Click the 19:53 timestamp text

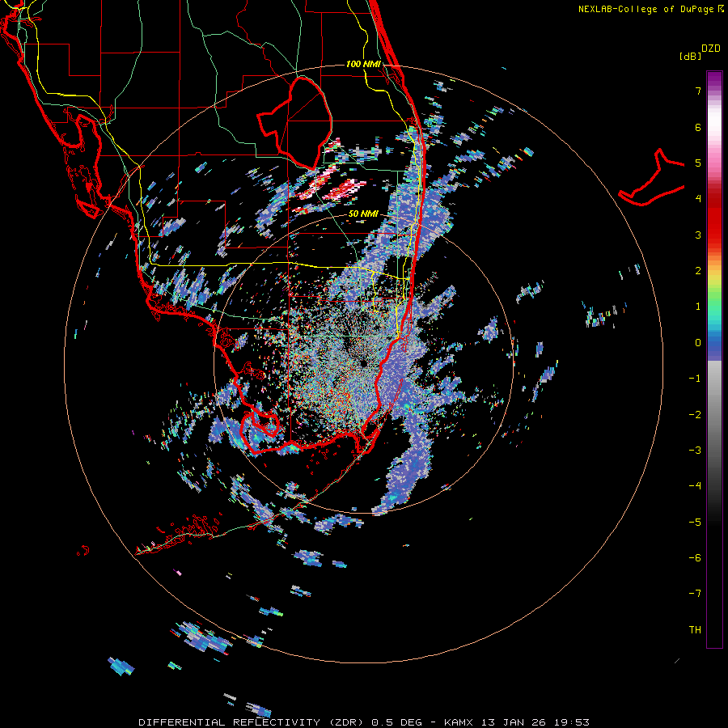572,722
